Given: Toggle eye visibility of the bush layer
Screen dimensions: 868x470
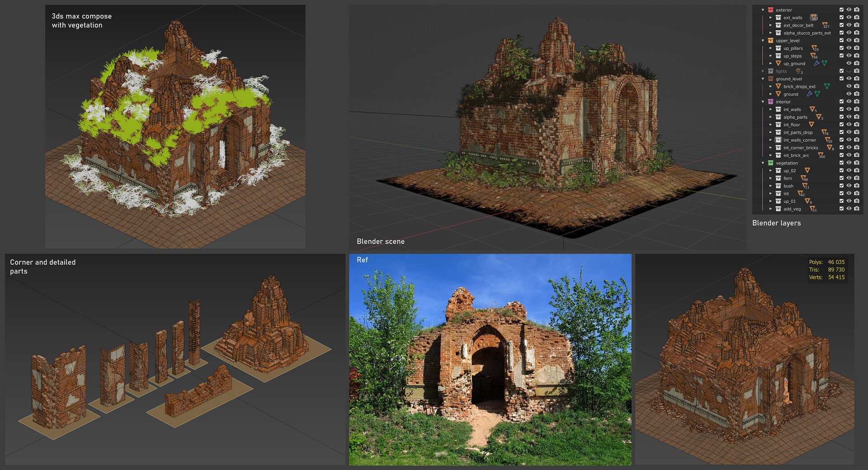Looking at the screenshot, I should pyautogui.click(x=849, y=186).
